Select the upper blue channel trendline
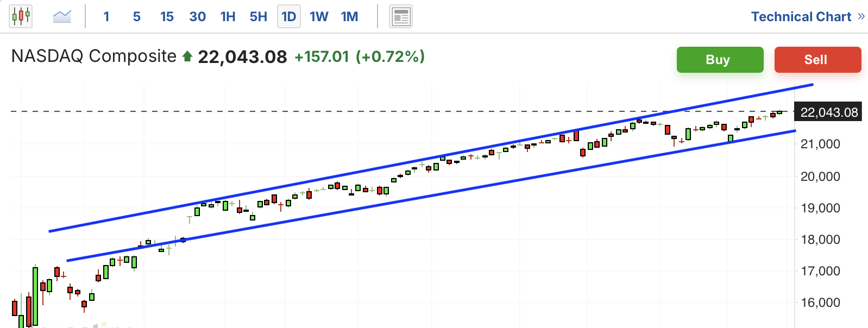 click(431, 158)
